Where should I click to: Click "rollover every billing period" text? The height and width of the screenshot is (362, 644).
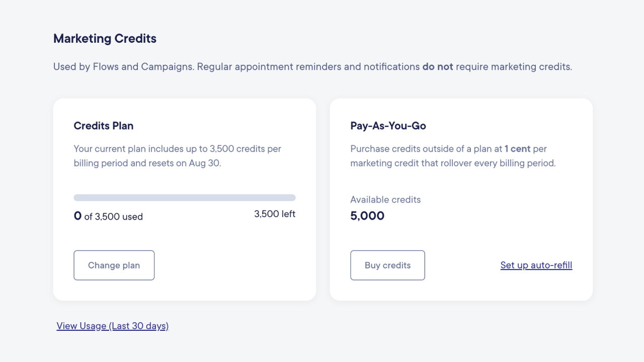pyautogui.click(x=497, y=163)
